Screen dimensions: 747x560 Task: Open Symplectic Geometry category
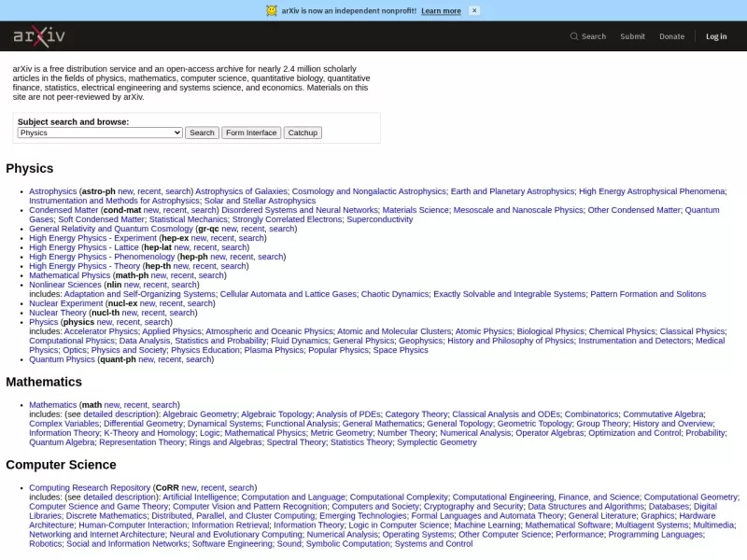[437, 442]
